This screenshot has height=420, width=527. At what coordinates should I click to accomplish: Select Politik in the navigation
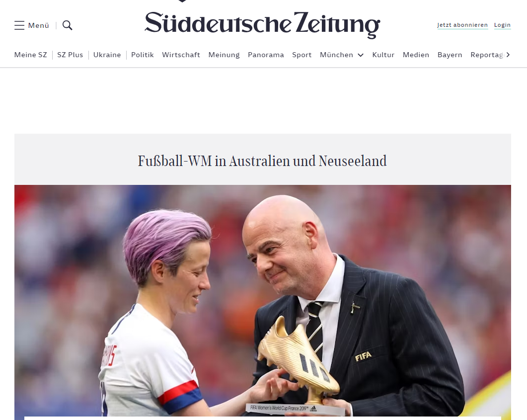coord(142,55)
